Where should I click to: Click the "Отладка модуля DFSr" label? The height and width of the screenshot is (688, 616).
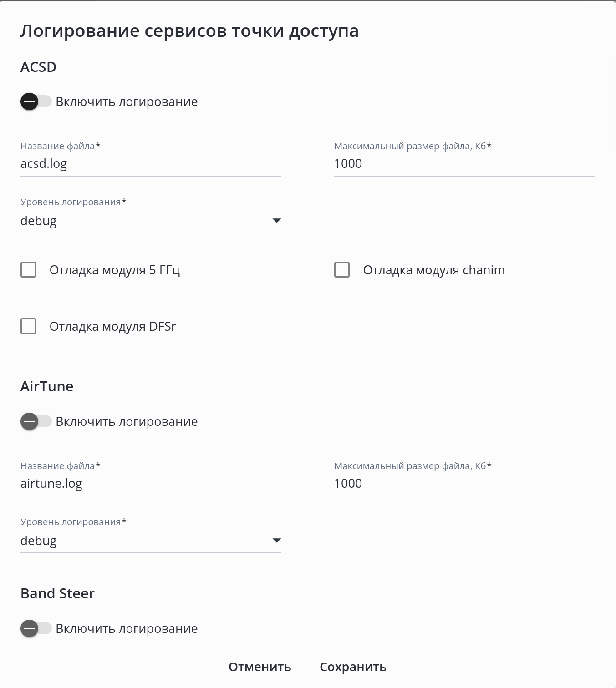point(112,327)
